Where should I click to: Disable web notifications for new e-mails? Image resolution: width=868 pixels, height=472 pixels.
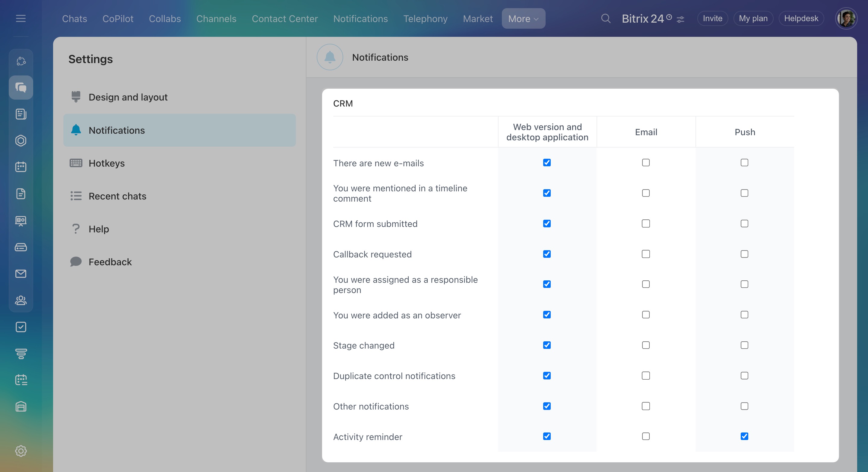coord(547,163)
